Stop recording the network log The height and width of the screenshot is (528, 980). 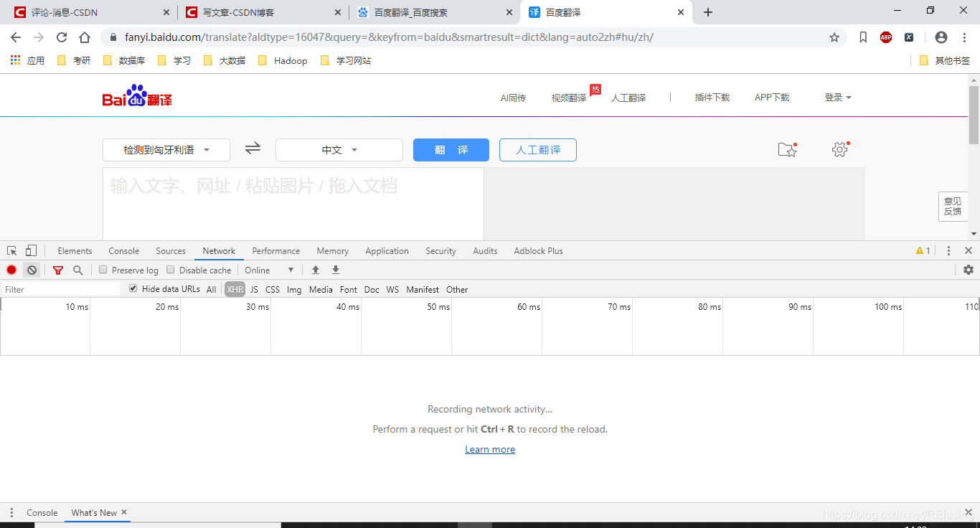tap(11, 270)
